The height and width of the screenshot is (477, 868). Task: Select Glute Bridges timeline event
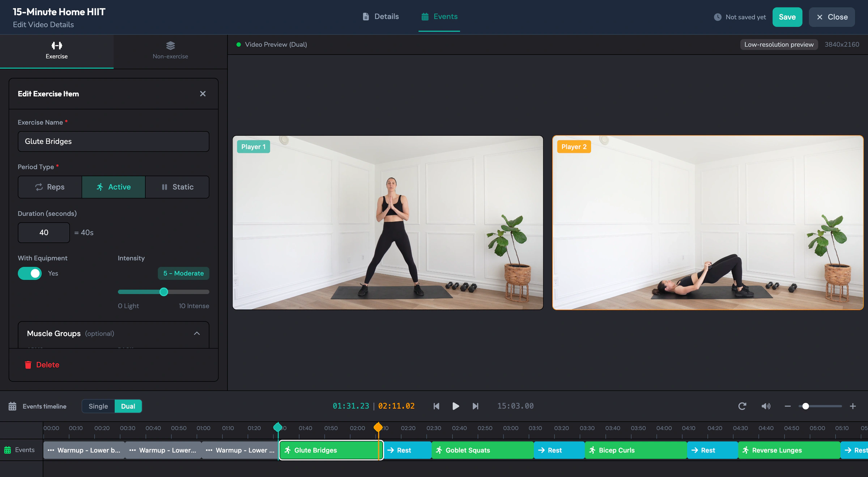pyautogui.click(x=331, y=450)
